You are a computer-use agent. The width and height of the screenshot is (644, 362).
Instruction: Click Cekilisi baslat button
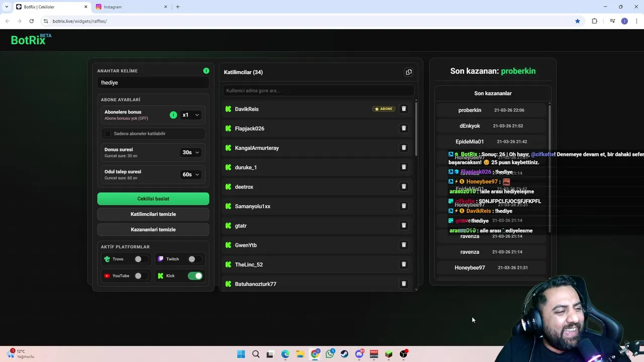[x=153, y=199]
